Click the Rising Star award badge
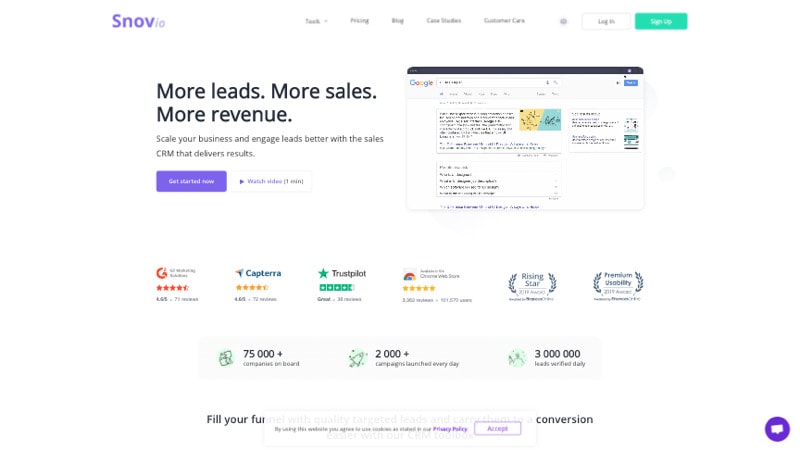 pos(532,285)
